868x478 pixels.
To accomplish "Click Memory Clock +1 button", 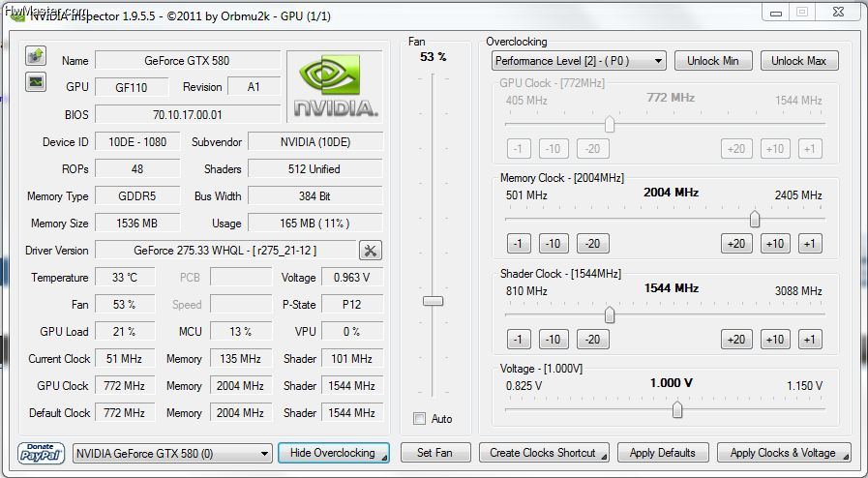I will pyautogui.click(x=810, y=244).
